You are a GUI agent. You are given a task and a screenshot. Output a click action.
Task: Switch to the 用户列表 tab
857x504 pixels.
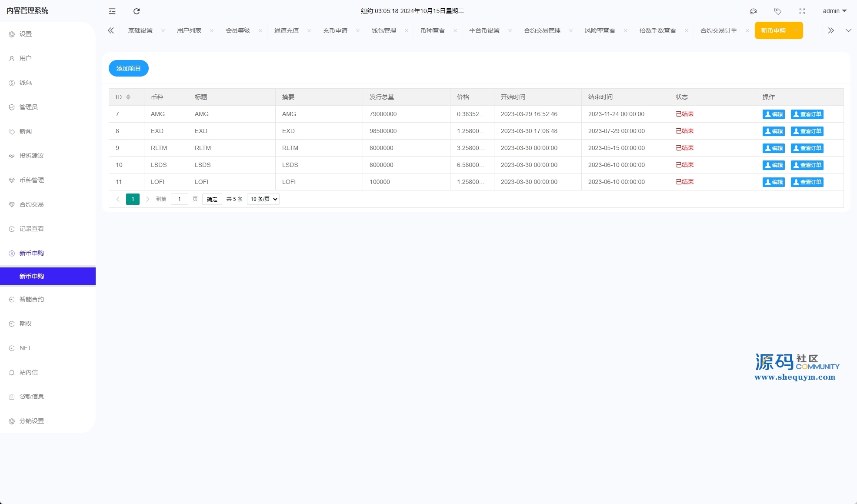pos(189,30)
